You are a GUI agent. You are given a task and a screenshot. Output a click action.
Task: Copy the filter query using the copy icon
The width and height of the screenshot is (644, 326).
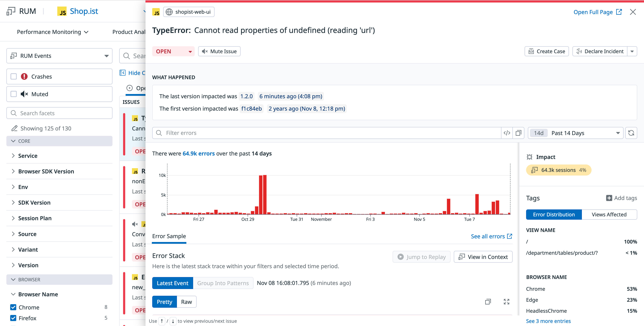(x=518, y=133)
